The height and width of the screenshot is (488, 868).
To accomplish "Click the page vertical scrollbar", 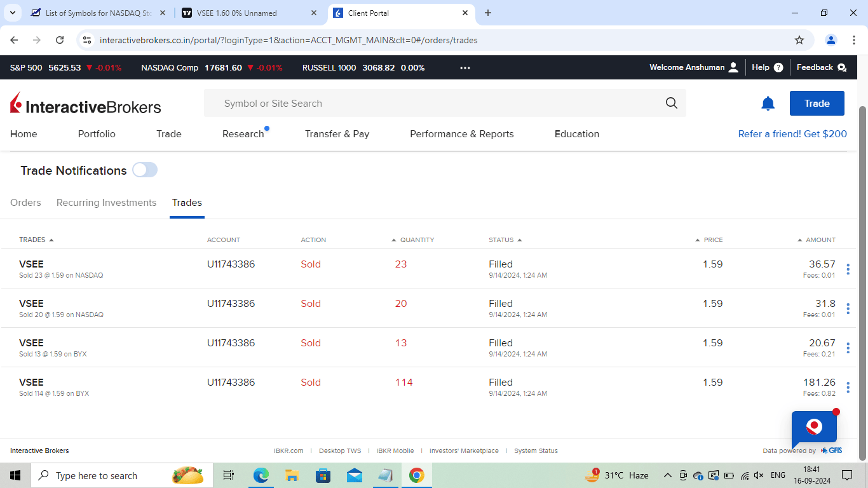I will 862,283.
